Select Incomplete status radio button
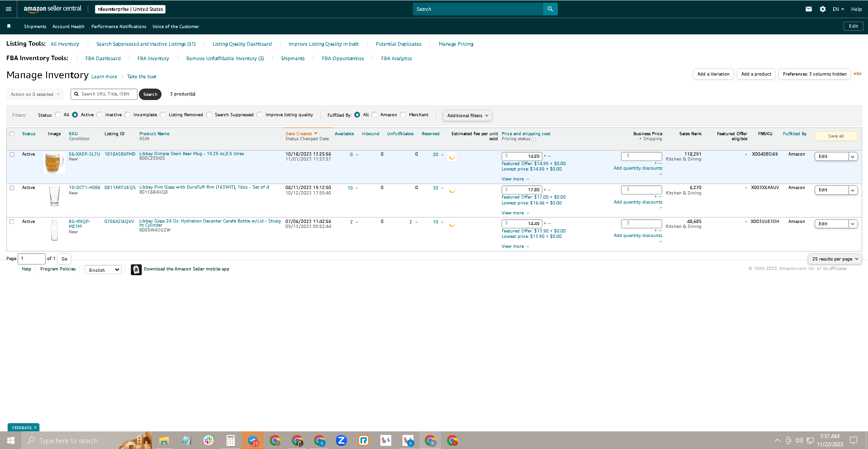This screenshot has width=868, height=449. (128, 115)
